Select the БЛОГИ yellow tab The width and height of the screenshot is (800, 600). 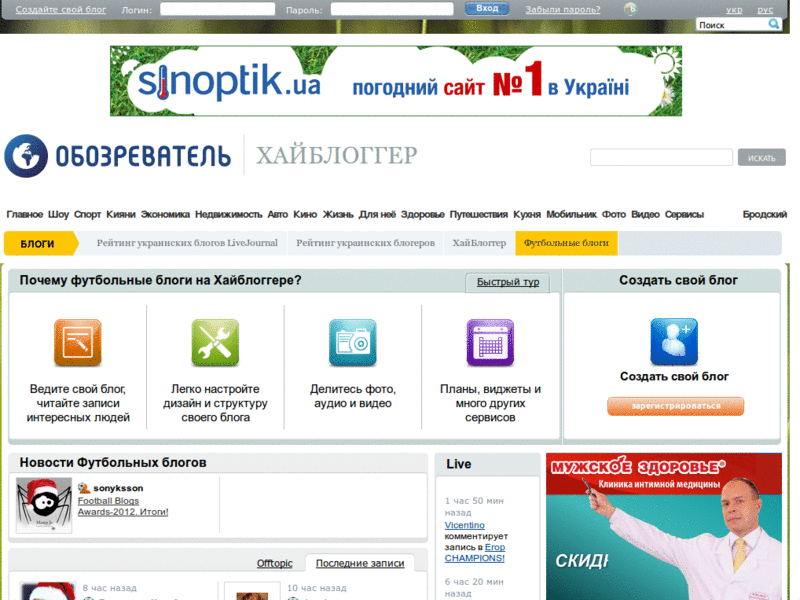[41, 243]
